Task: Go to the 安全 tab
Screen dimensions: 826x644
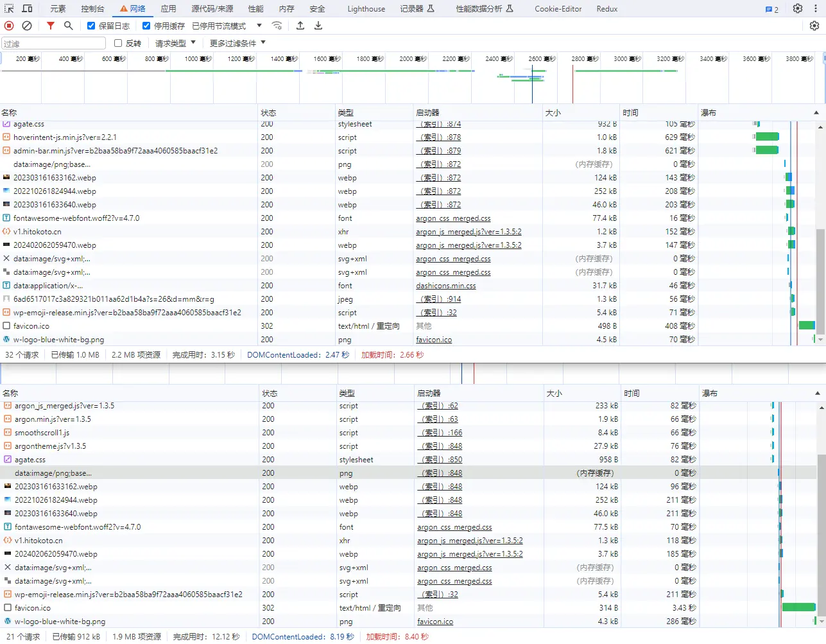Action: tap(317, 9)
